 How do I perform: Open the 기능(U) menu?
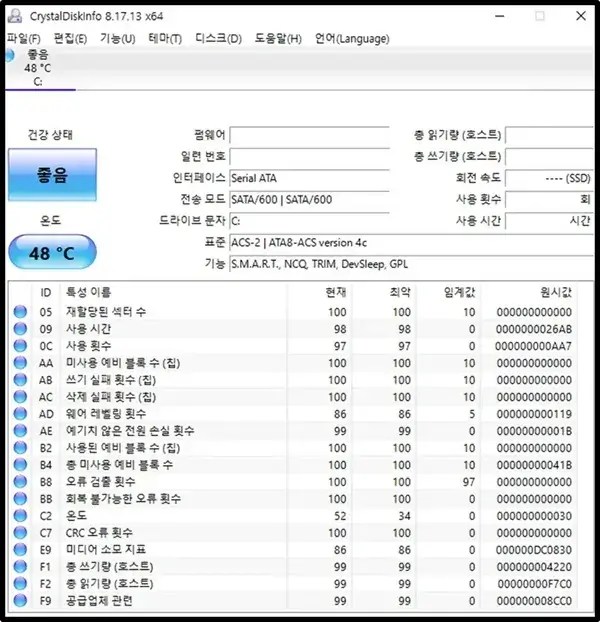[117, 38]
